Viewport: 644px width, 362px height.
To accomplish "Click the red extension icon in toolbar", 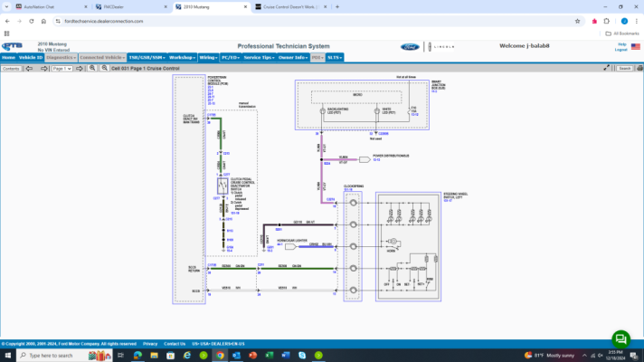I will click(594, 21).
